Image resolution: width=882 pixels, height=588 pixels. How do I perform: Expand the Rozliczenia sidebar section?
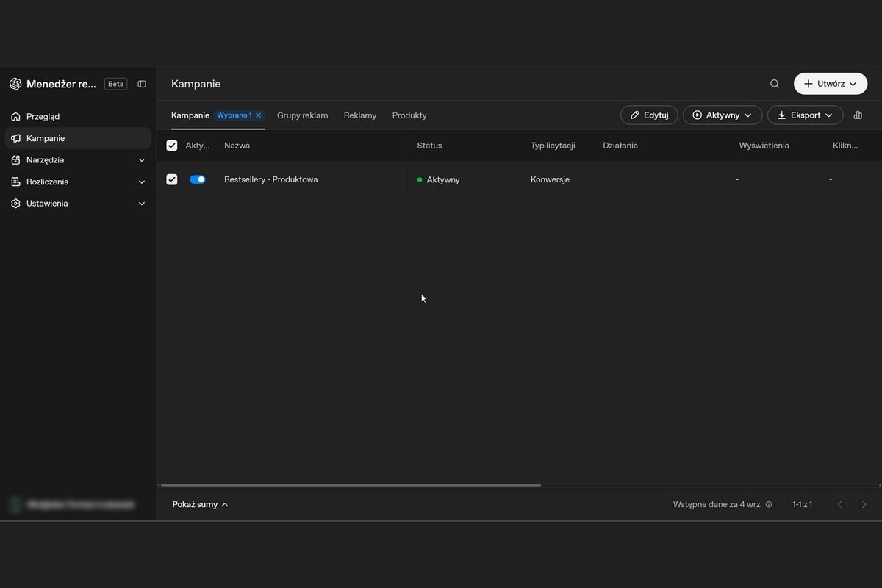78,182
